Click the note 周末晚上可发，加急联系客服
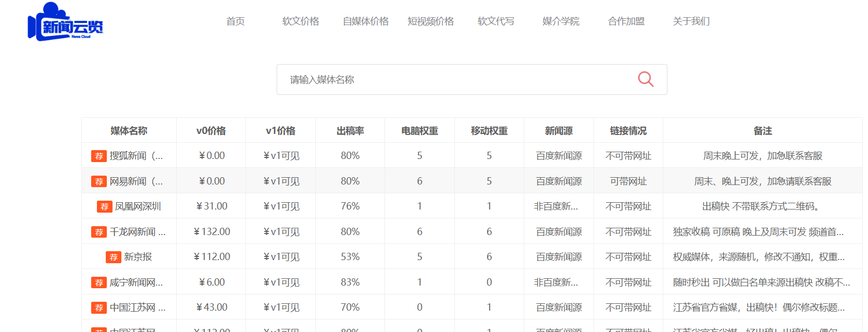Viewport: 868px width, 332px height. coord(763,156)
